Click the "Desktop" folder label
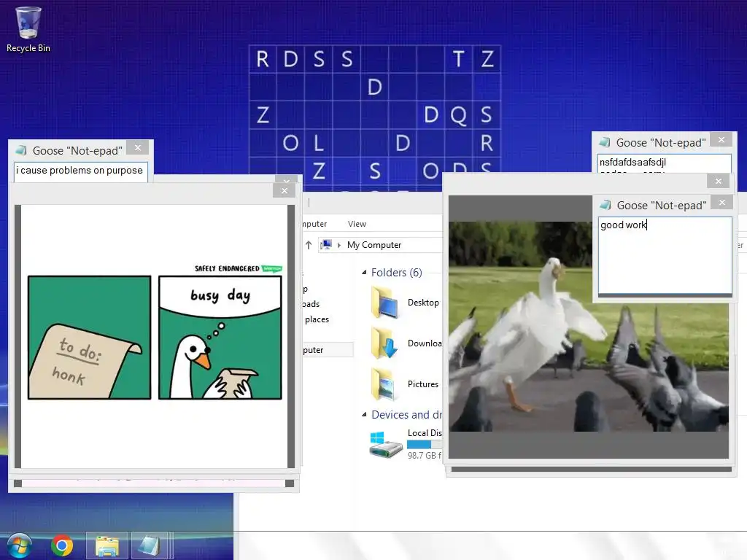 click(423, 303)
